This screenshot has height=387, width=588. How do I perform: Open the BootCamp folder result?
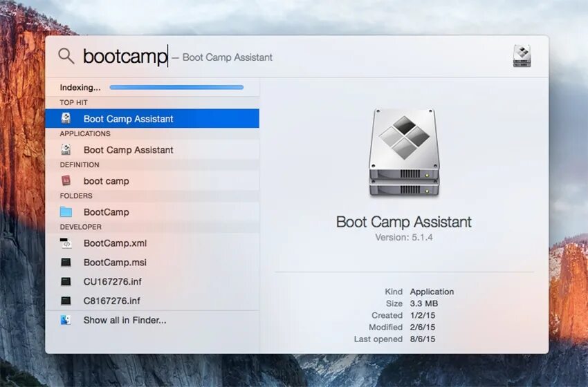pos(152,211)
